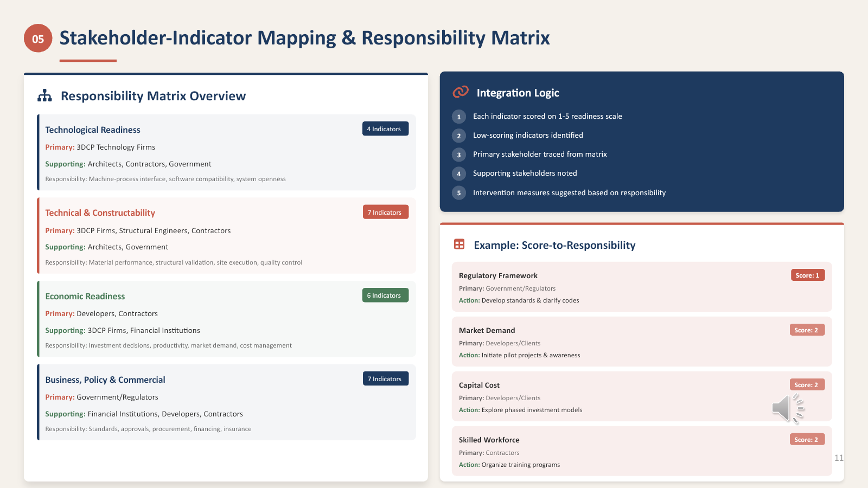Click the Economic Readiness heading

(85, 296)
